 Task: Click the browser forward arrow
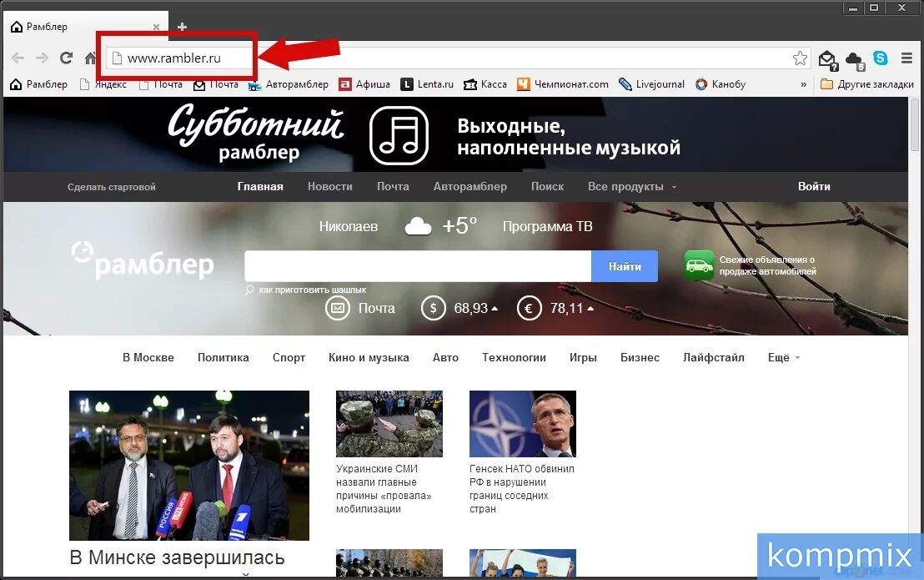click(42, 58)
